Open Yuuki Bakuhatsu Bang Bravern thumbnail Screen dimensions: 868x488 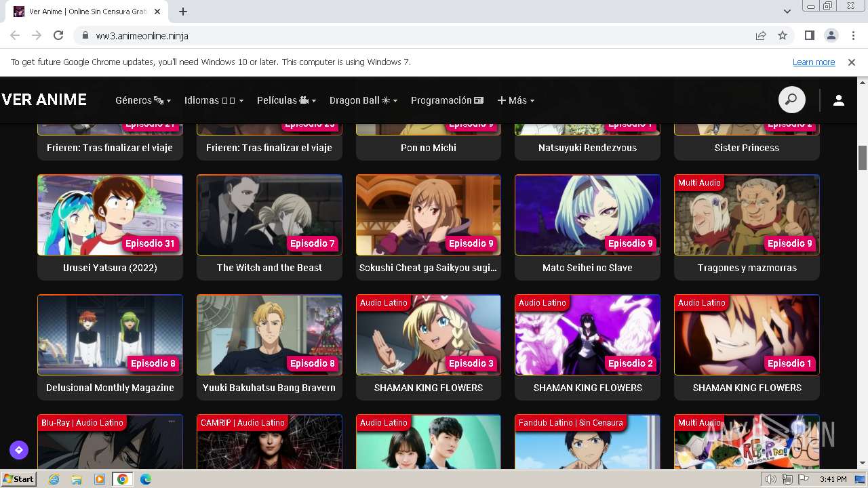(x=269, y=335)
